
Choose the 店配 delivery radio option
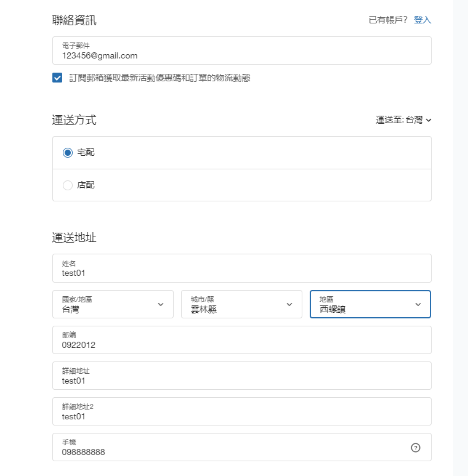coord(68,185)
